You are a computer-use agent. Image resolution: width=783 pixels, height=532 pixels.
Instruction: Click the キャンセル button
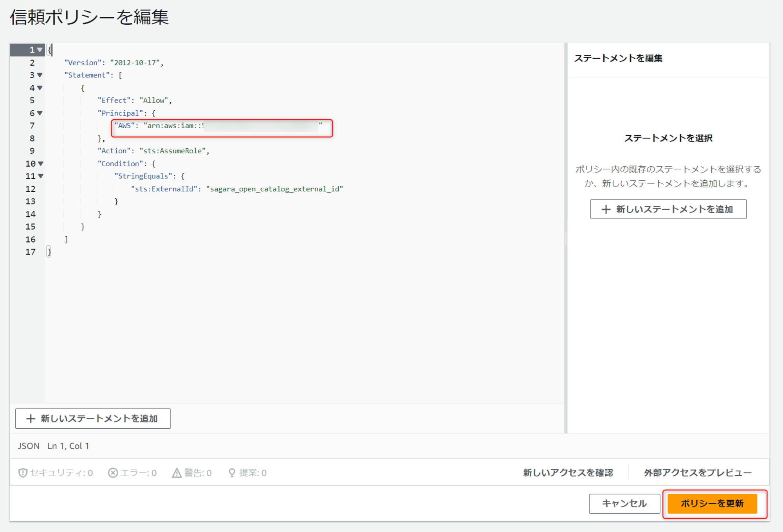[x=624, y=503]
